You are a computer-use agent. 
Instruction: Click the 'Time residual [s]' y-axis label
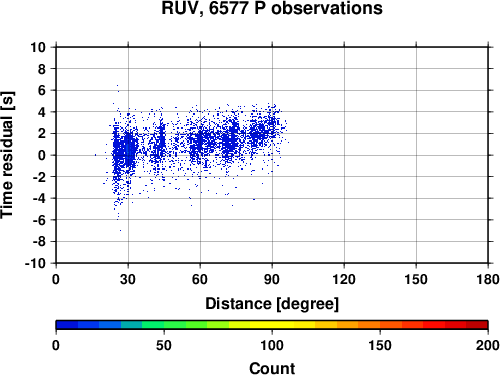point(7,155)
